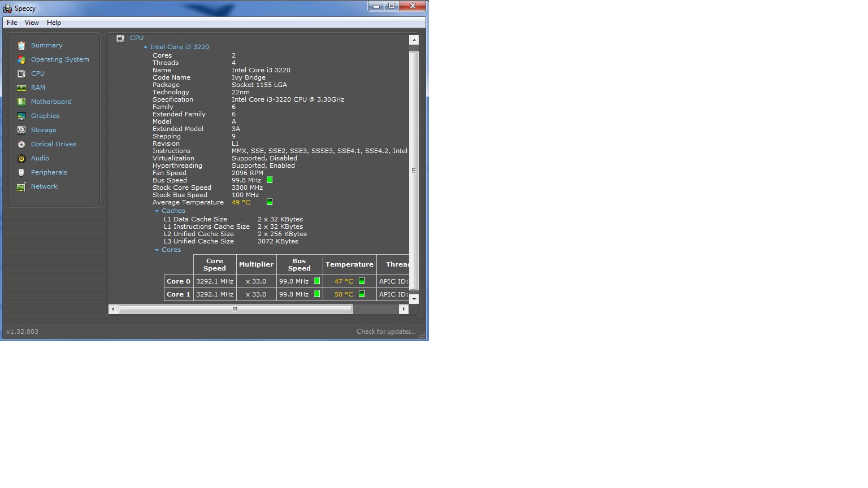The width and height of the screenshot is (868, 488).
Task: Click 'Socket 1155 LGA' package value
Action: [x=259, y=85]
